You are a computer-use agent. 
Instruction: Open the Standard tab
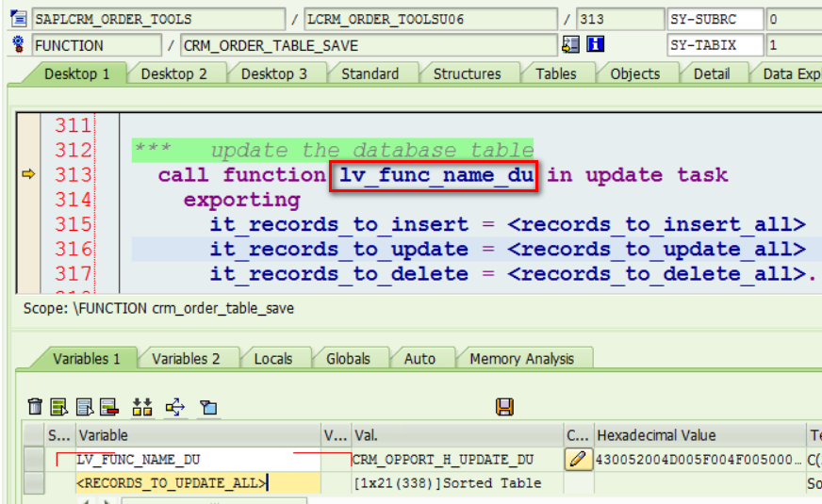pyautogui.click(x=370, y=73)
